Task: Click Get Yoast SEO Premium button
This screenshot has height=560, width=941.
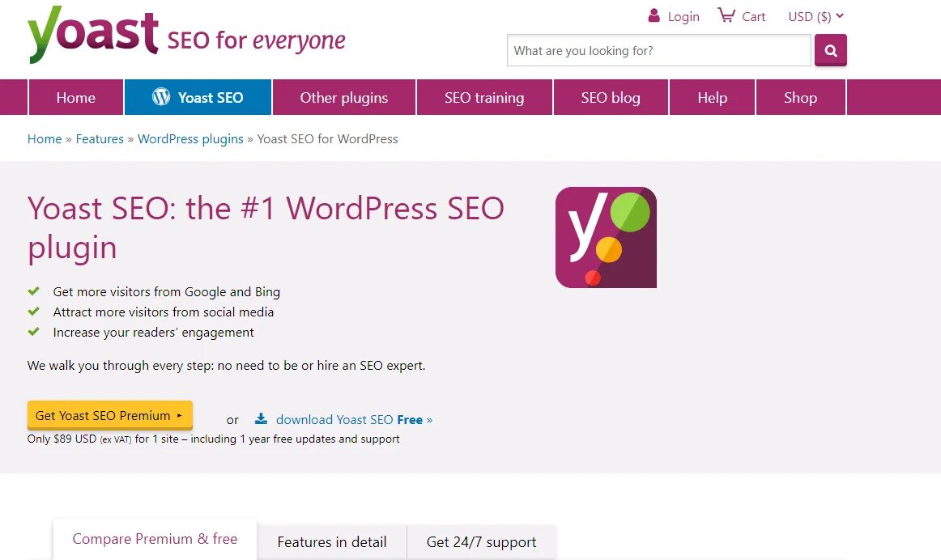Action: coord(110,415)
